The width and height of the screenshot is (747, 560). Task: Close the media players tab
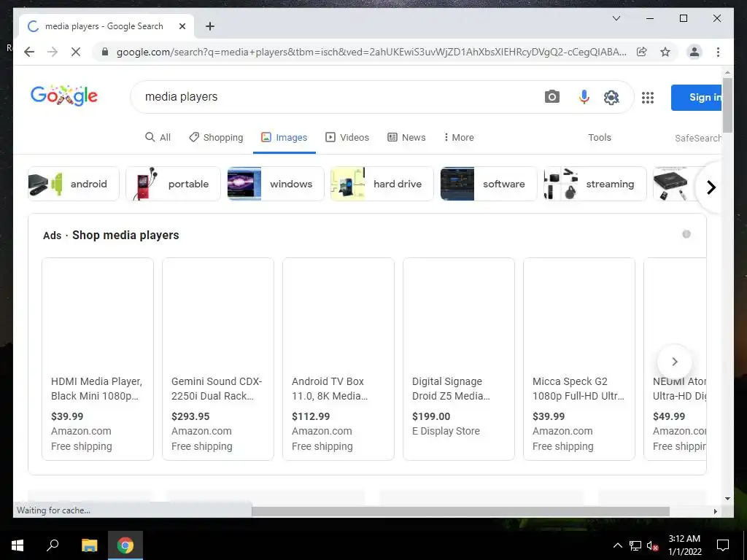[x=182, y=26]
